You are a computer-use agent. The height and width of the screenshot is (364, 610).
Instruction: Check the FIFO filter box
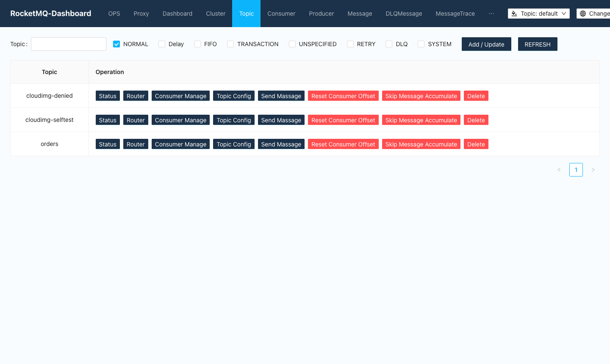197,44
